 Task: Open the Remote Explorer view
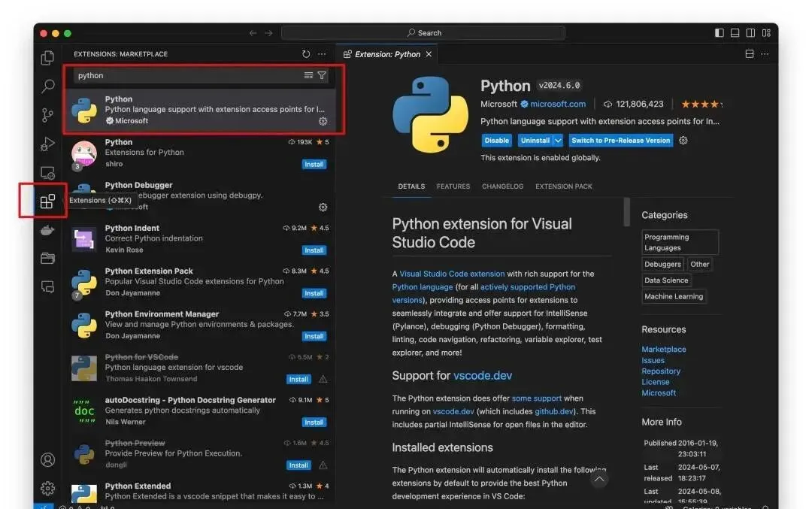tap(47, 172)
